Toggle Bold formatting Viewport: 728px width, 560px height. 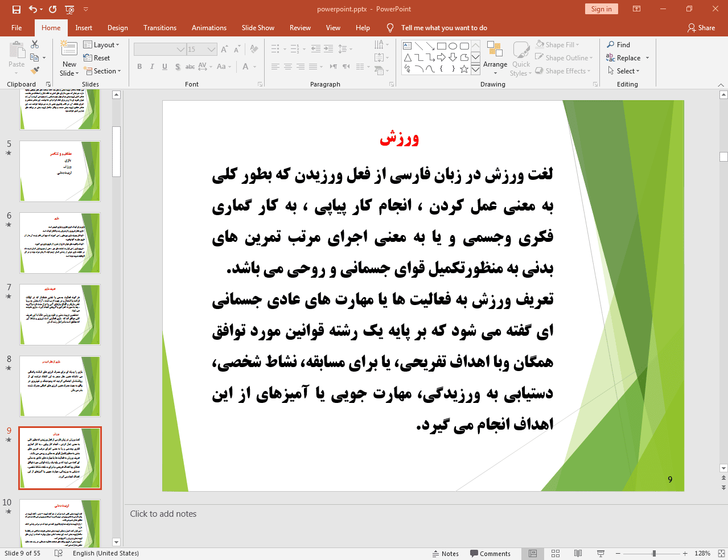click(139, 67)
